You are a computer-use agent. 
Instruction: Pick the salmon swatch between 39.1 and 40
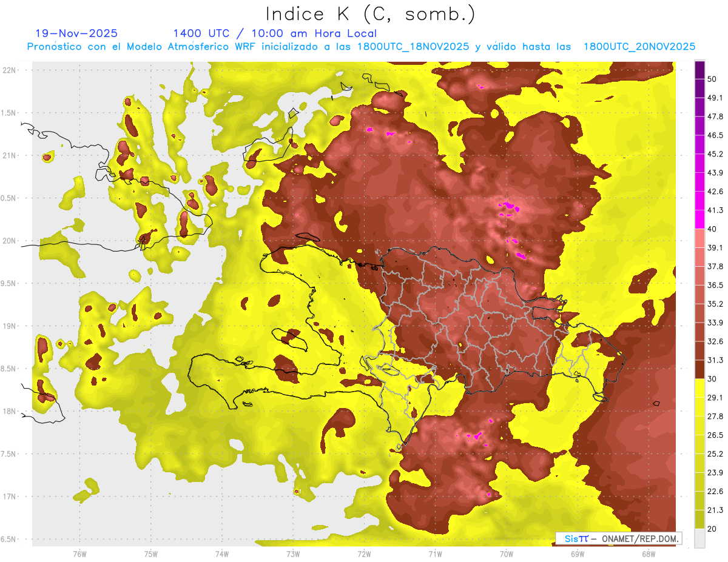click(x=699, y=238)
